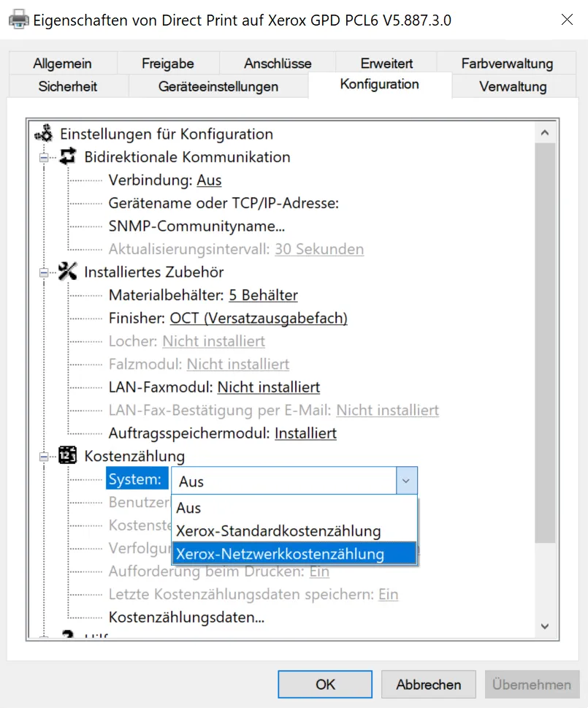Select Xerox-Netzwerkkostenzählung from the list

coord(280,554)
